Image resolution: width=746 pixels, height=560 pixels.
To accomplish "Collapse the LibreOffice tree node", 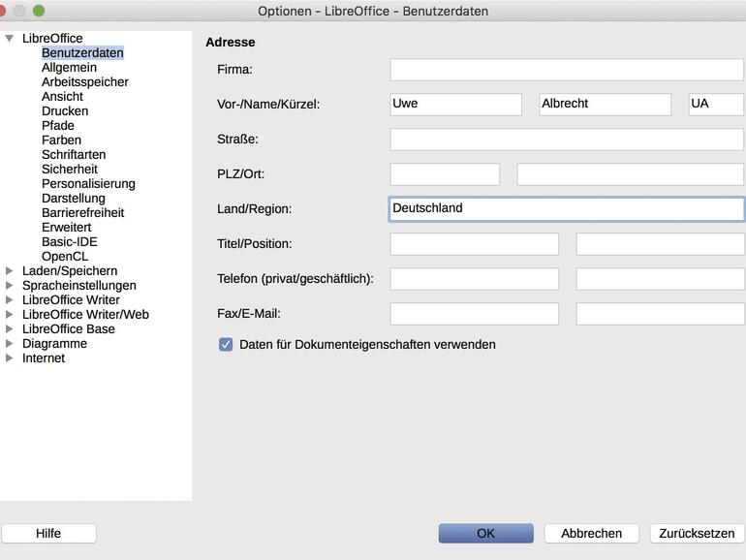I will pyautogui.click(x=10, y=39).
